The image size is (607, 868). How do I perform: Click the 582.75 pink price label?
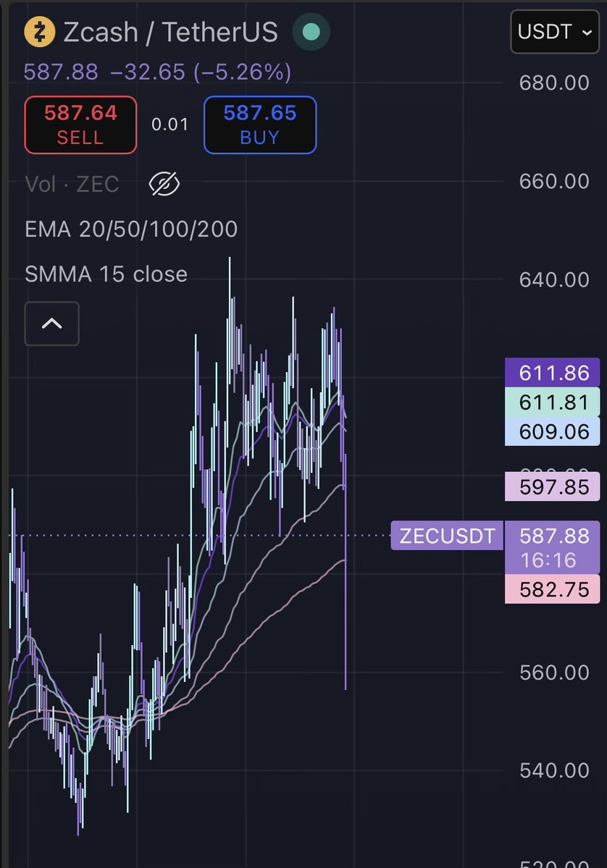click(x=552, y=589)
